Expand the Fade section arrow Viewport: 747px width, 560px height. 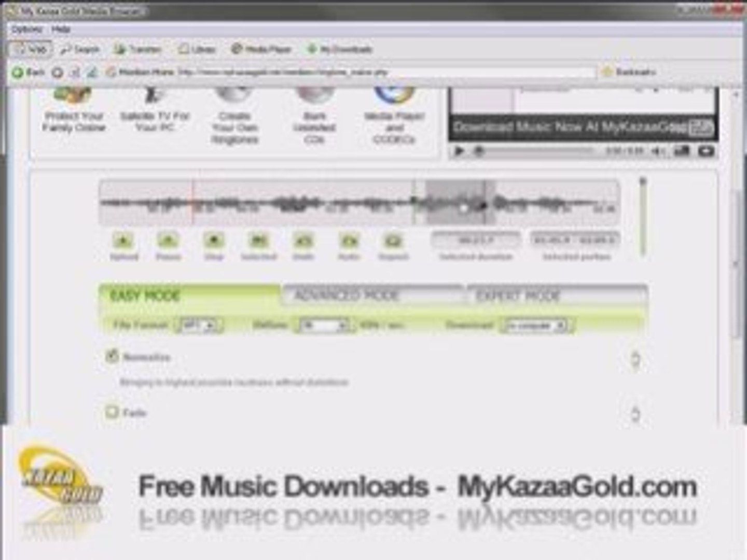pos(635,414)
